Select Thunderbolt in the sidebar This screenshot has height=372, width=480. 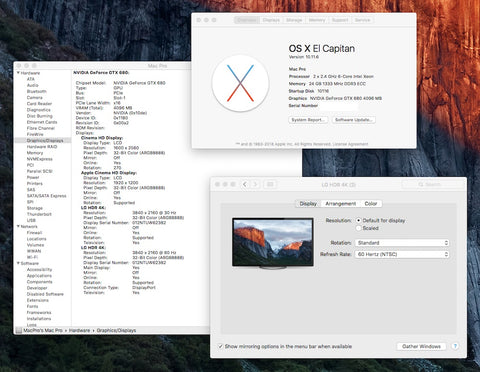tap(39, 214)
